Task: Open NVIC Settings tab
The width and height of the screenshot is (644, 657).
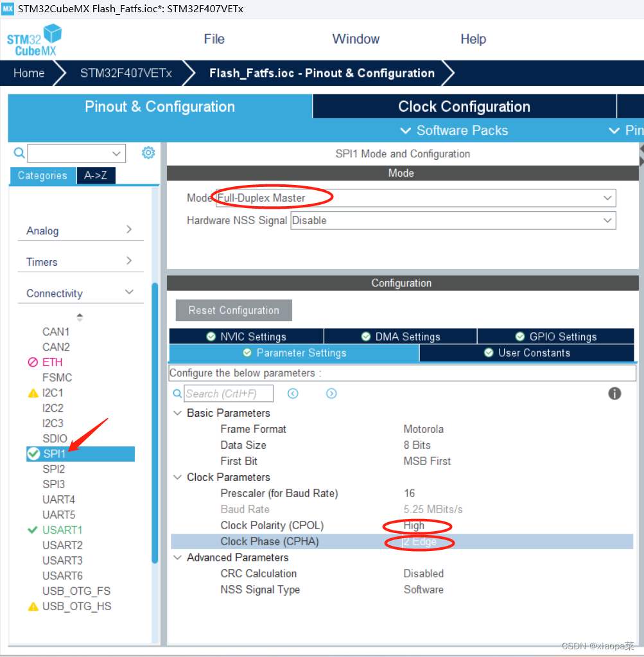Action: click(x=247, y=337)
